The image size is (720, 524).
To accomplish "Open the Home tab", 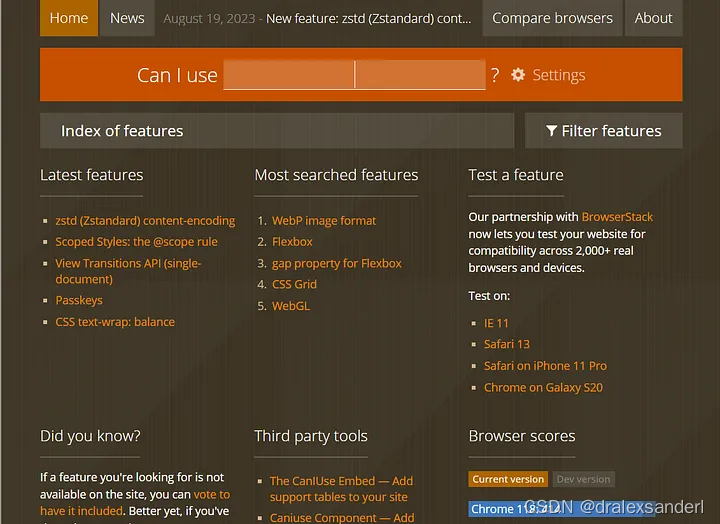I will 69,18.
